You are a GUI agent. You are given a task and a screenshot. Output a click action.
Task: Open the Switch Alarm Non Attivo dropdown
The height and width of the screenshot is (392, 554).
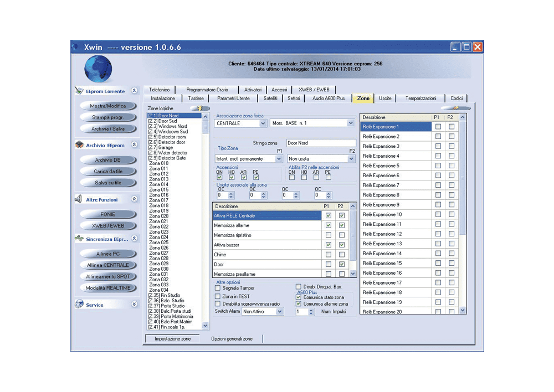tap(279, 312)
